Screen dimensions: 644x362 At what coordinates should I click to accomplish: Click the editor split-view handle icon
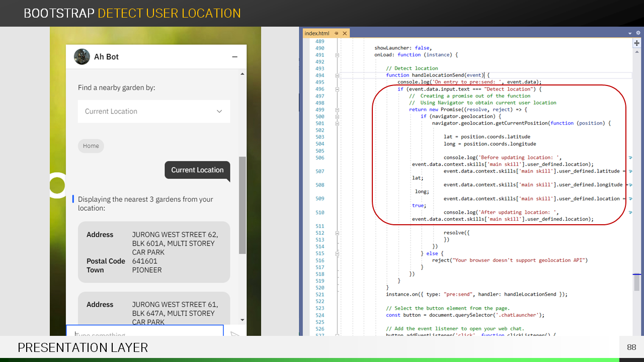pyautogui.click(x=637, y=44)
